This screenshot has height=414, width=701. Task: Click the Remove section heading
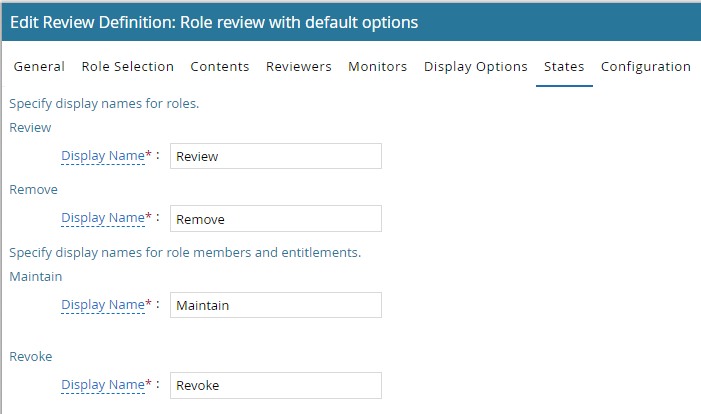tap(33, 189)
